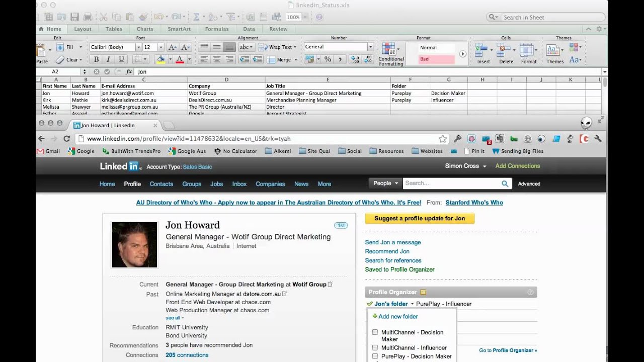Open the font name Calibri dropdown
Image resolution: width=644 pixels, height=362 pixels.
(x=138, y=47)
